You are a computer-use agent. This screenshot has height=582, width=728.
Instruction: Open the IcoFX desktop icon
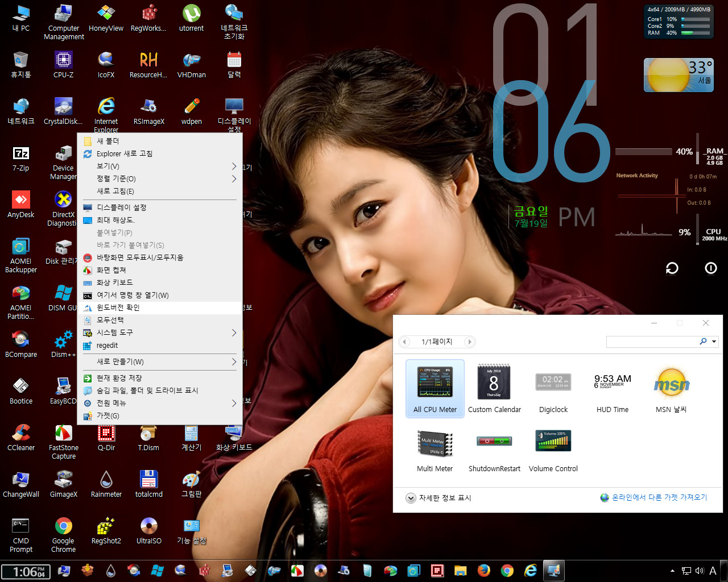[106, 65]
